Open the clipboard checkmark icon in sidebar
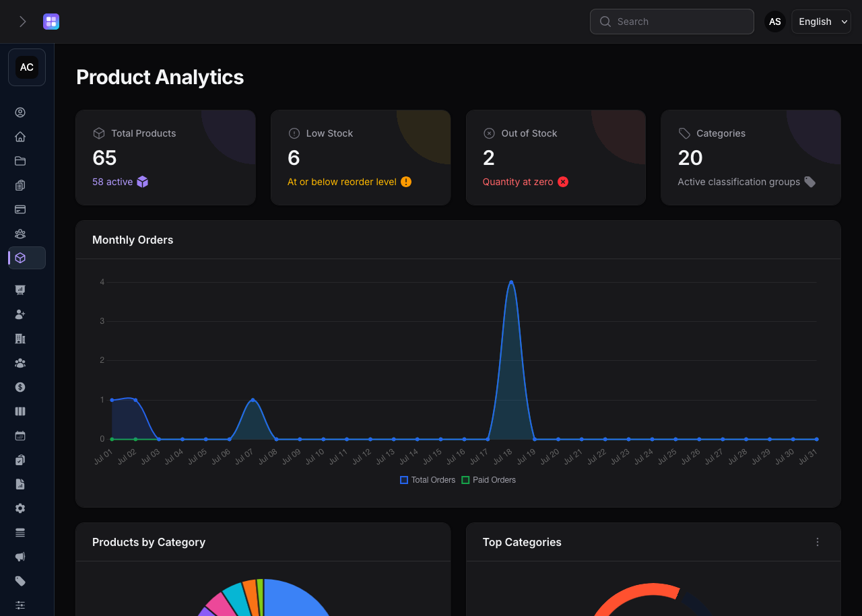Image resolution: width=862 pixels, height=616 pixels. [x=20, y=460]
